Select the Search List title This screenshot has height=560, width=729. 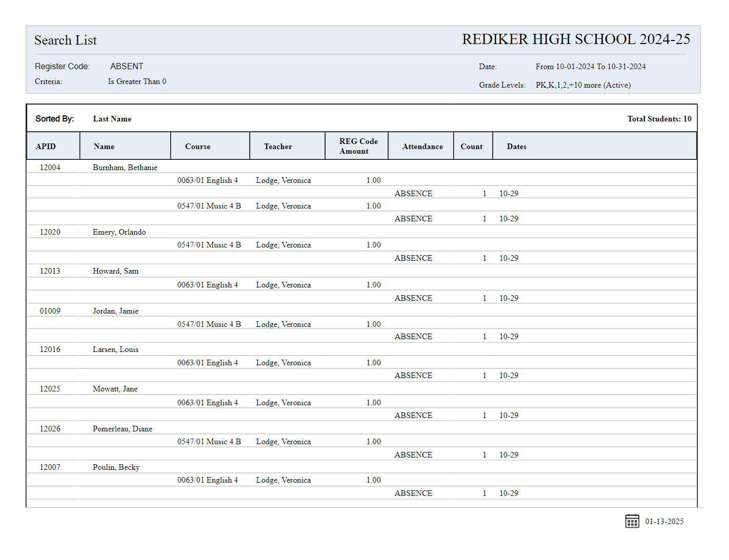pyautogui.click(x=66, y=40)
